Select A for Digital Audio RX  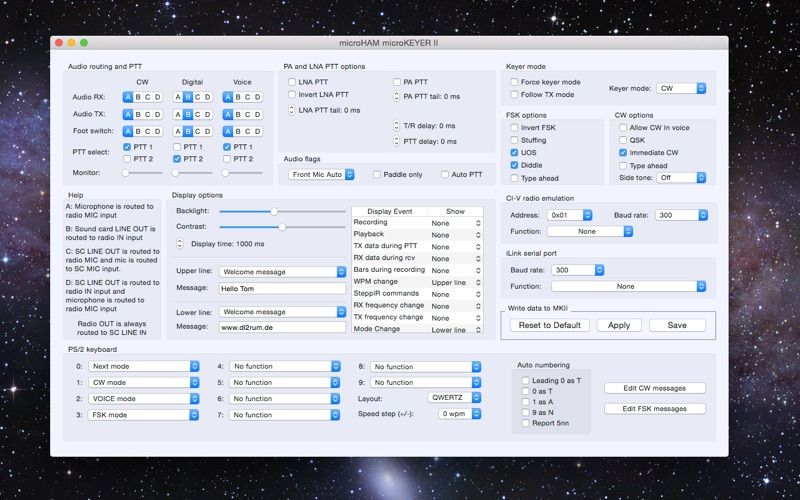tap(178, 97)
